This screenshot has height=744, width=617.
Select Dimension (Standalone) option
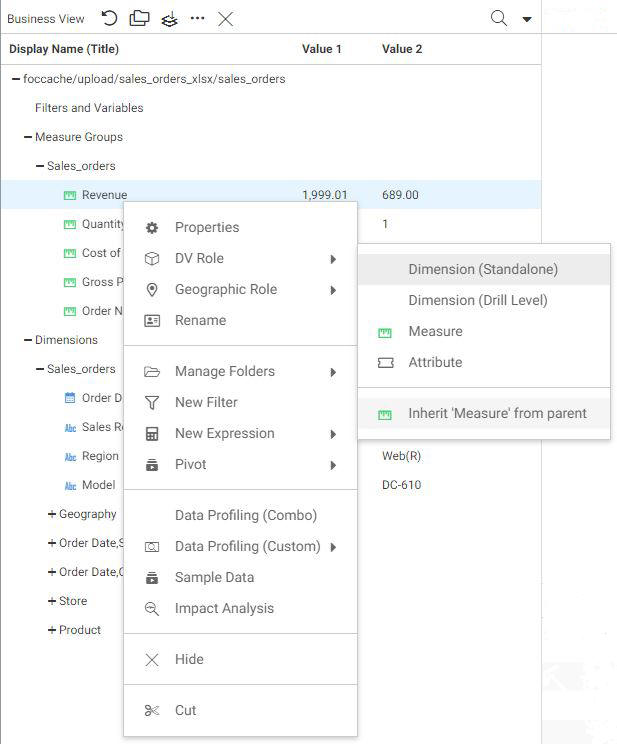coord(483,269)
